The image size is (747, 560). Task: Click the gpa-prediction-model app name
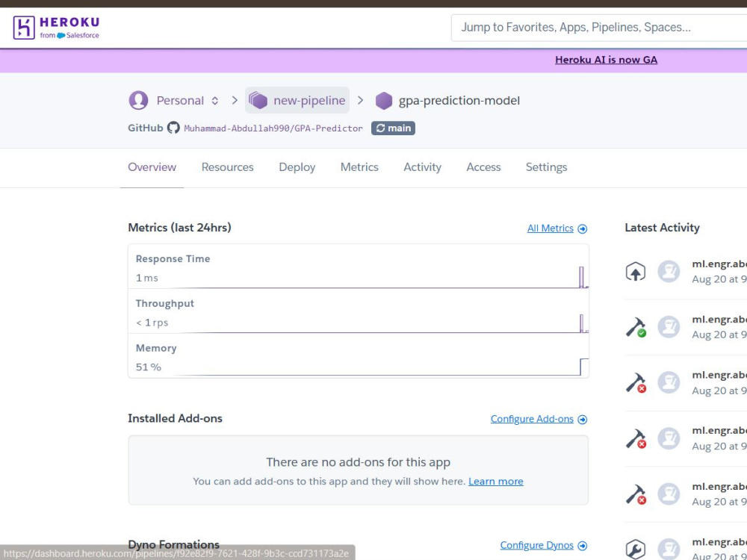459,101
